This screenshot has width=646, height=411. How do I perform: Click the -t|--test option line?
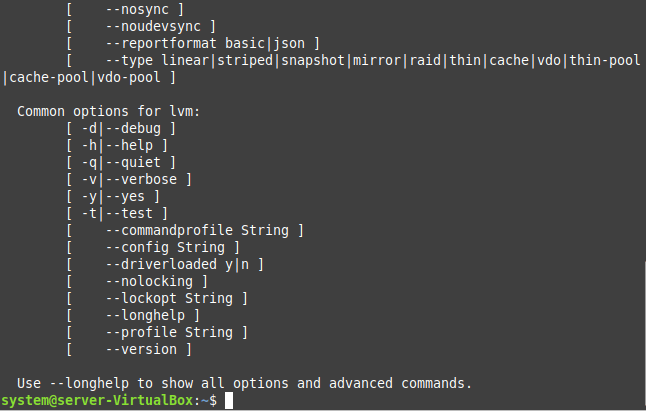coord(117,213)
